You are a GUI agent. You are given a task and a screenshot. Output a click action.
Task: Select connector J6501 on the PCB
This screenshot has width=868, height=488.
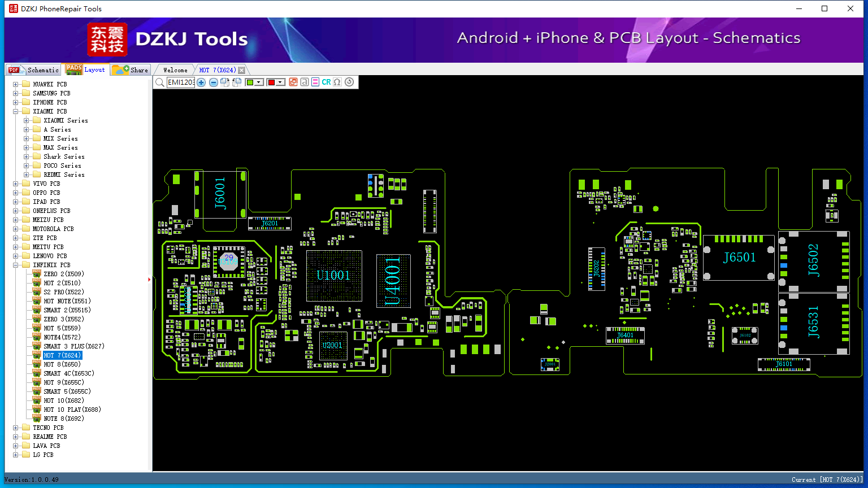739,258
